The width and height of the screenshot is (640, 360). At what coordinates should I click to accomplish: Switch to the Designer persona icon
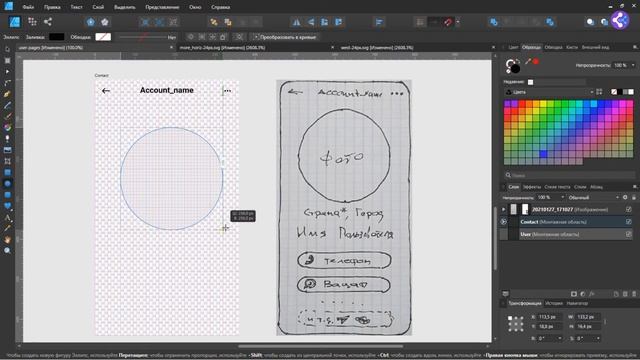pos(15,22)
